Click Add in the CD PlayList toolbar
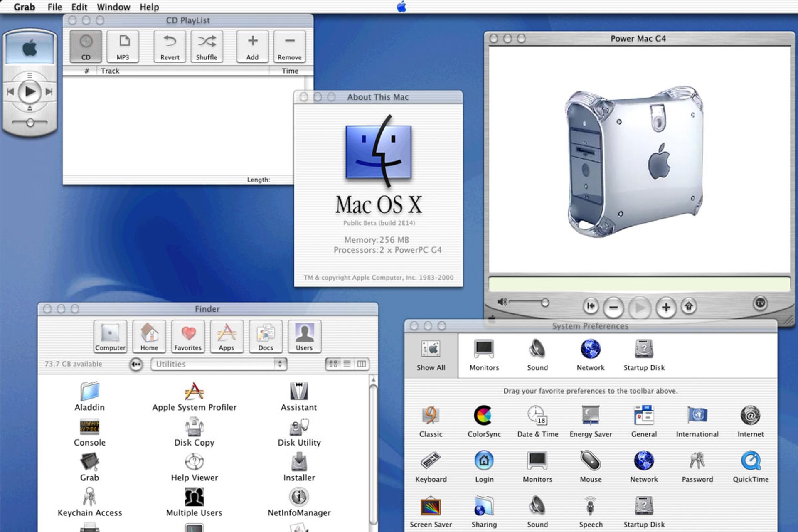This screenshot has width=798, height=532. (252, 46)
